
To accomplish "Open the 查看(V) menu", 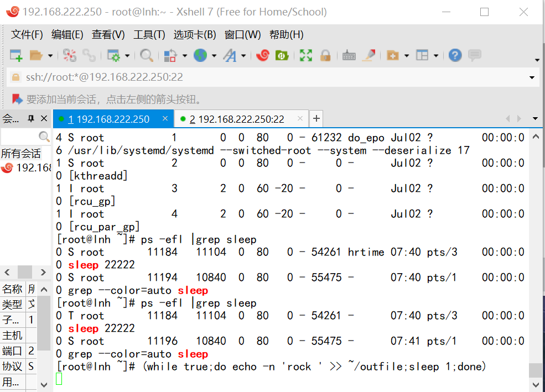I will pyautogui.click(x=108, y=35).
